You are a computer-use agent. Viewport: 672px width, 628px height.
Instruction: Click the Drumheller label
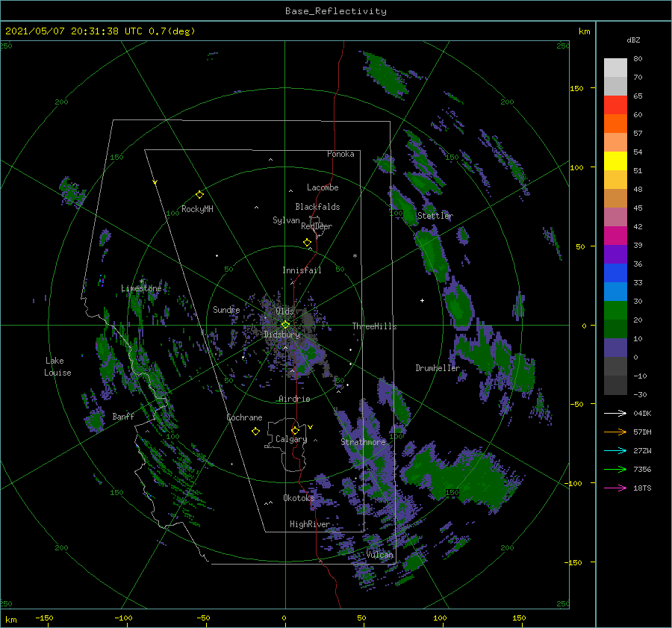[438, 368]
